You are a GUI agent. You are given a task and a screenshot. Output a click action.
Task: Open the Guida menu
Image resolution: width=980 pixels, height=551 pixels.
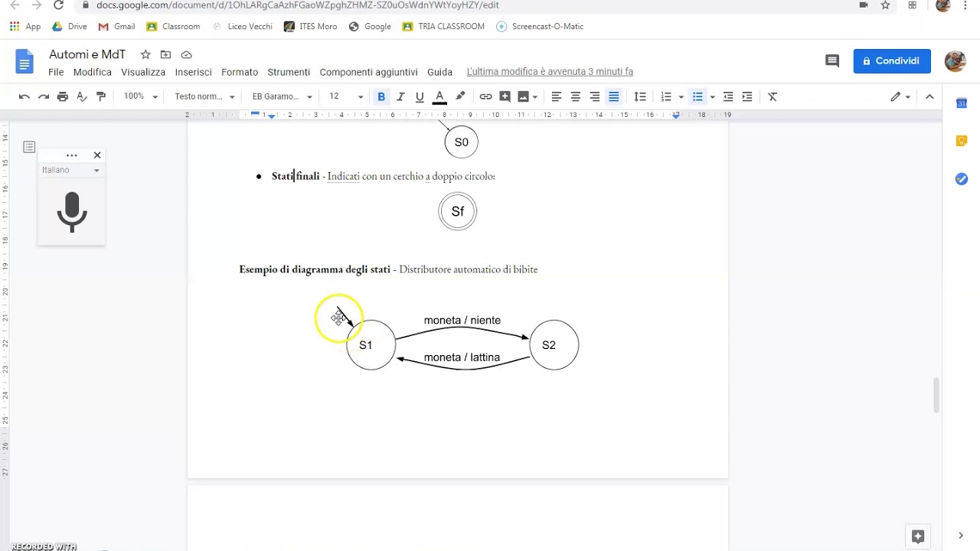point(439,72)
